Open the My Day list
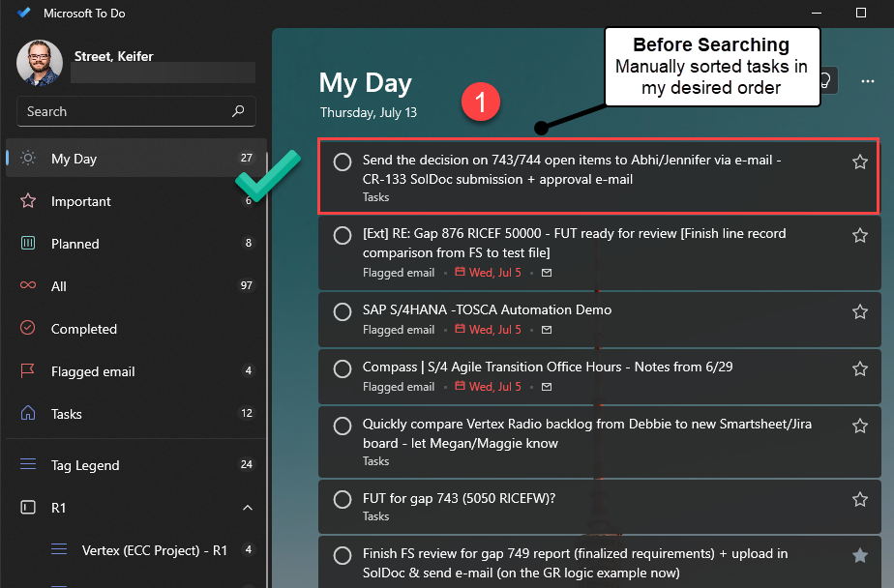The image size is (894, 588). click(136, 159)
